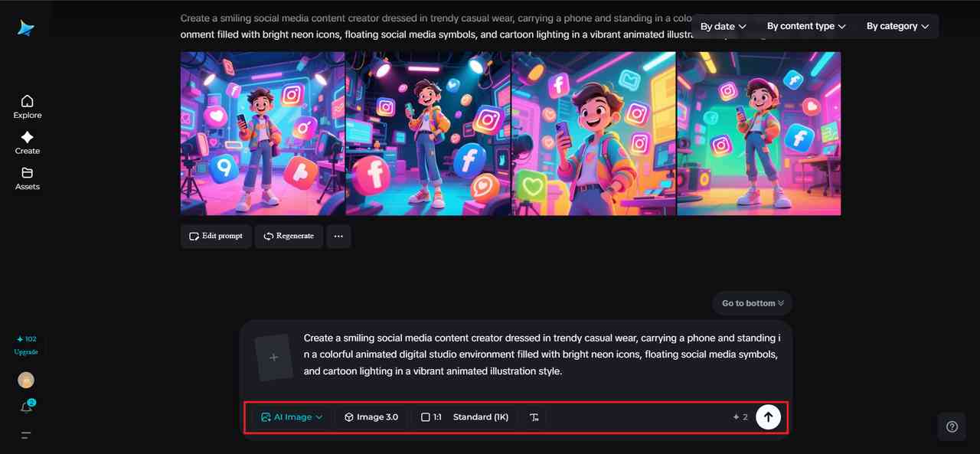
Task: Open second generated image with large Facebook icon
Action: pos(428,133)
